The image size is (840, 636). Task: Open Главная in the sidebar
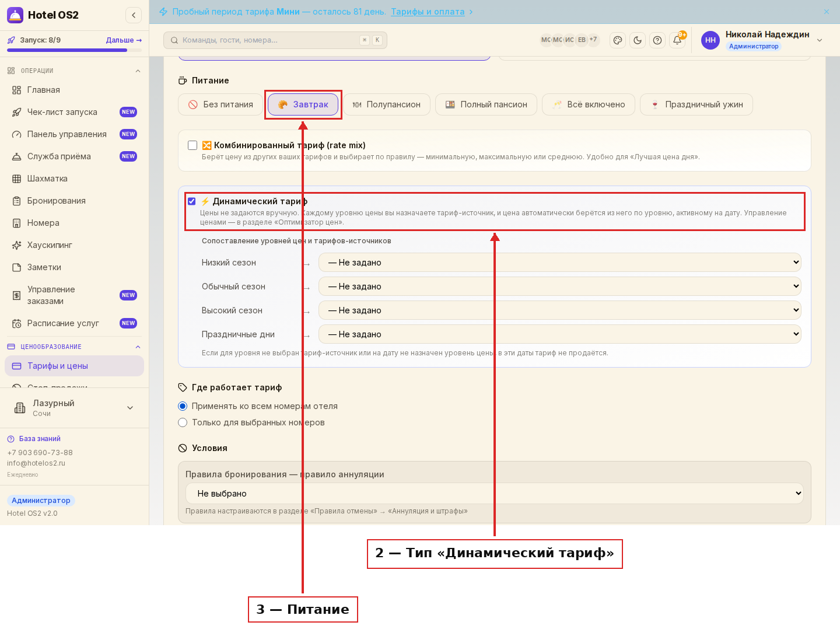[75, 90]
